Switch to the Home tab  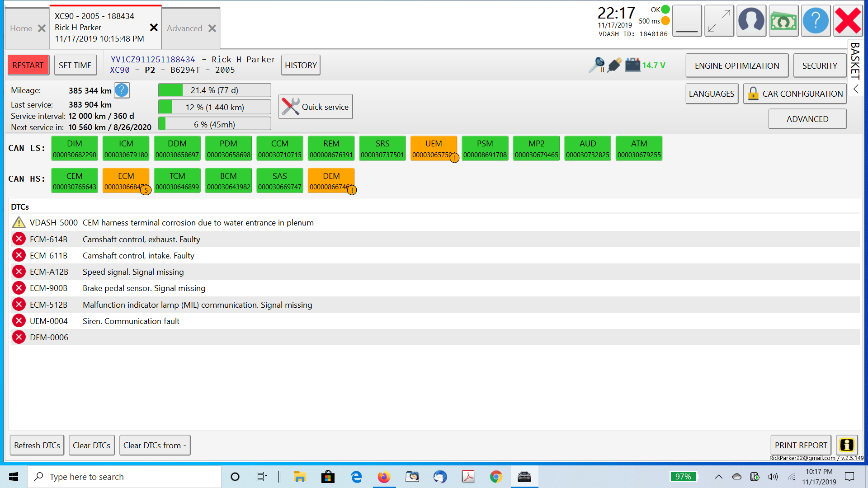click(x=21, y=28)
